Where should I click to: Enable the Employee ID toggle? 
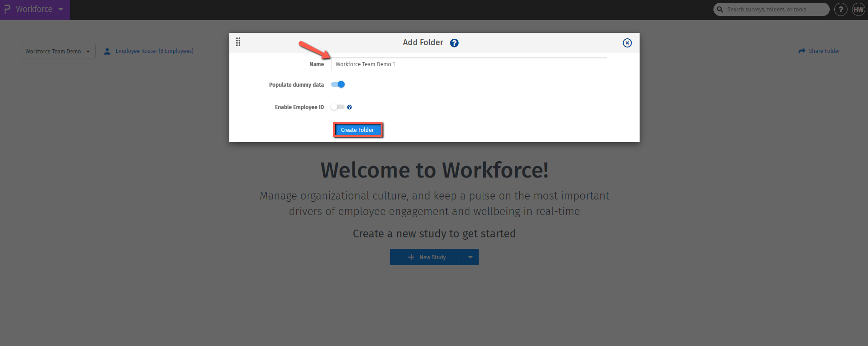click(338, 107)
